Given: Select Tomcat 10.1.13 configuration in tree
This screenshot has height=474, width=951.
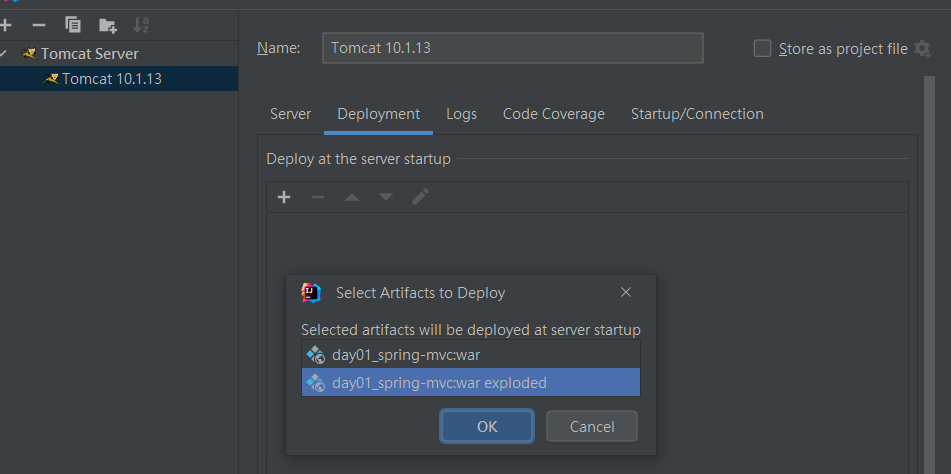Looking at the screenshot, I should 119,79.
